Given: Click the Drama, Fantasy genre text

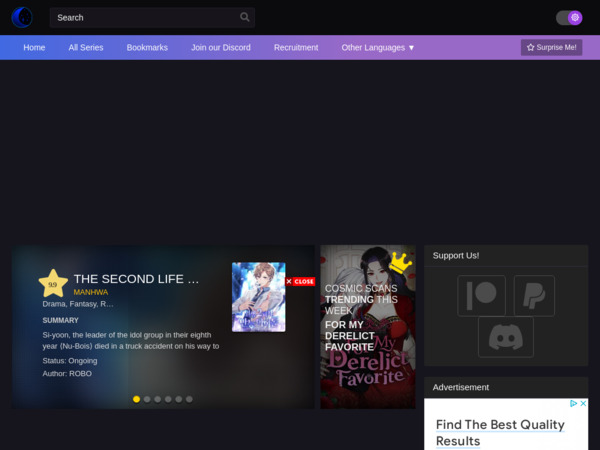Looking at the screenshot, I should [x=78, y=304].
